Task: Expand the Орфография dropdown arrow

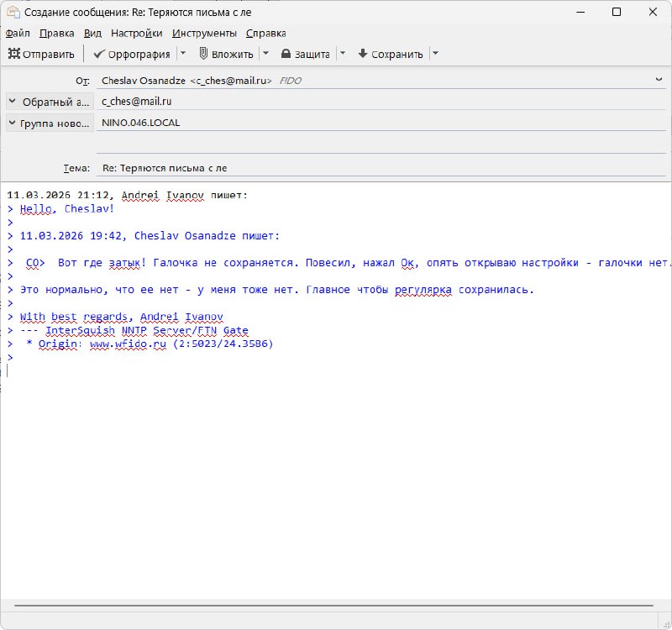Action: tap(182, 54)
